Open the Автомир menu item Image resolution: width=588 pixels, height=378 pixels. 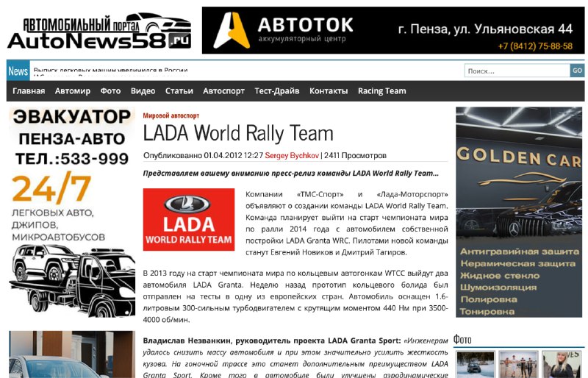click(x=72, y=91)
